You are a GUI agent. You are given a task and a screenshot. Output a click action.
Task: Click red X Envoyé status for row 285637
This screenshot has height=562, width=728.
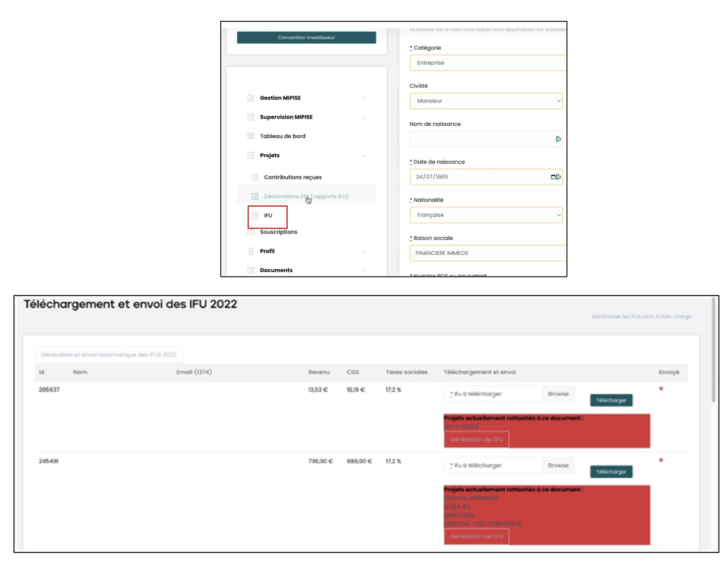tap(661, 389)
